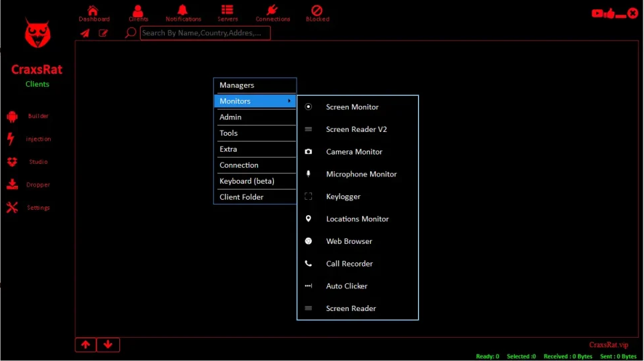Choose Microphone Monitor from submenu

357,174
